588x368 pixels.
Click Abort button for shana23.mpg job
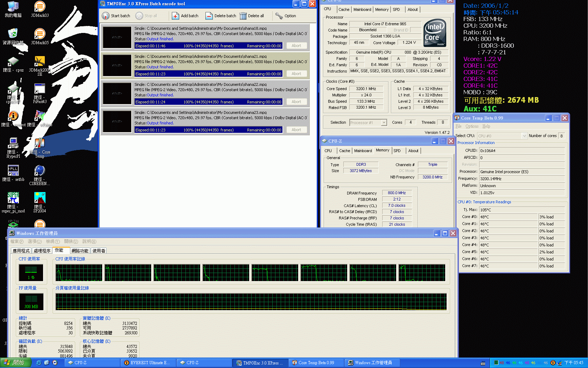[296, 130]
